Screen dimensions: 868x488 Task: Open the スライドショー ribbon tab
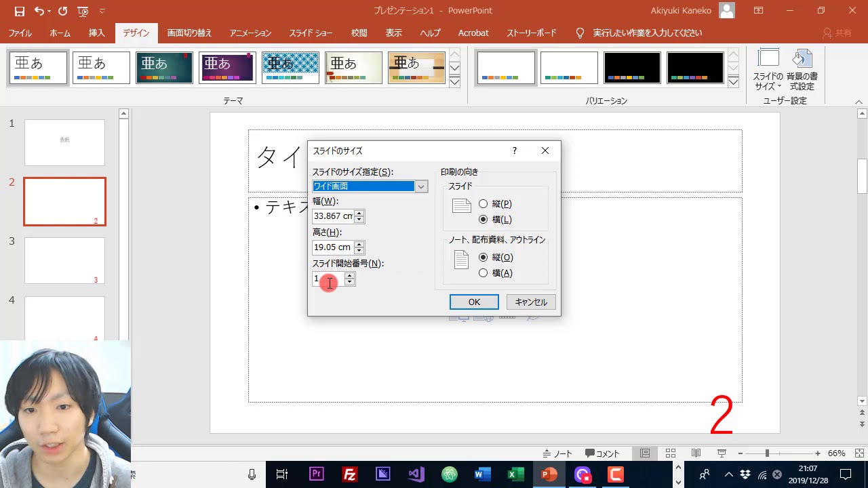[x=310, y=33]
